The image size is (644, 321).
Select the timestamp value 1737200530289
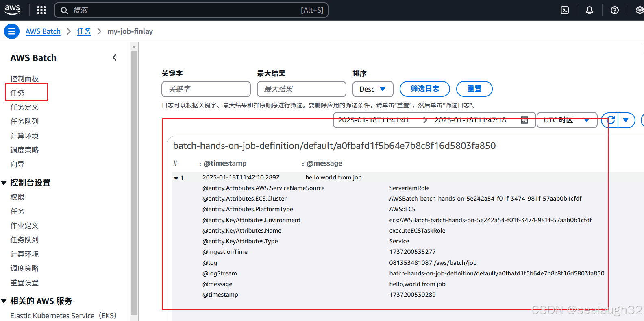click(412, 295)
